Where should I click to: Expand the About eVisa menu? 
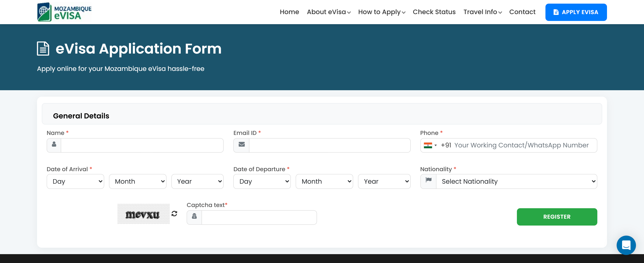tap(328, 12)
